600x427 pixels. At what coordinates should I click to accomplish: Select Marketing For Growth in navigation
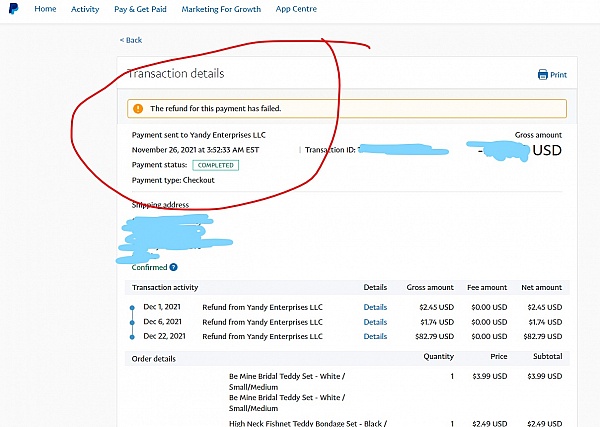click(x=221, y=9)
